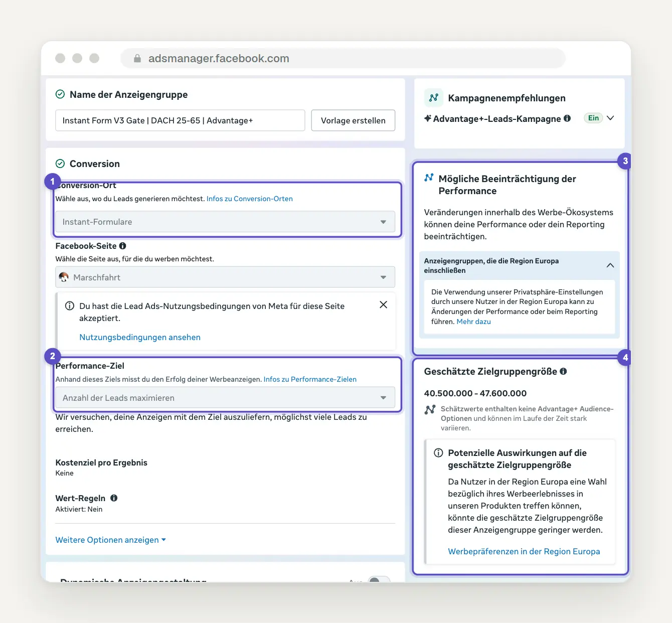Viewport: 672px width, 623px height.
Task: Click the green checkmark beside Name der Anzeigengruppe
Action: 60,94
